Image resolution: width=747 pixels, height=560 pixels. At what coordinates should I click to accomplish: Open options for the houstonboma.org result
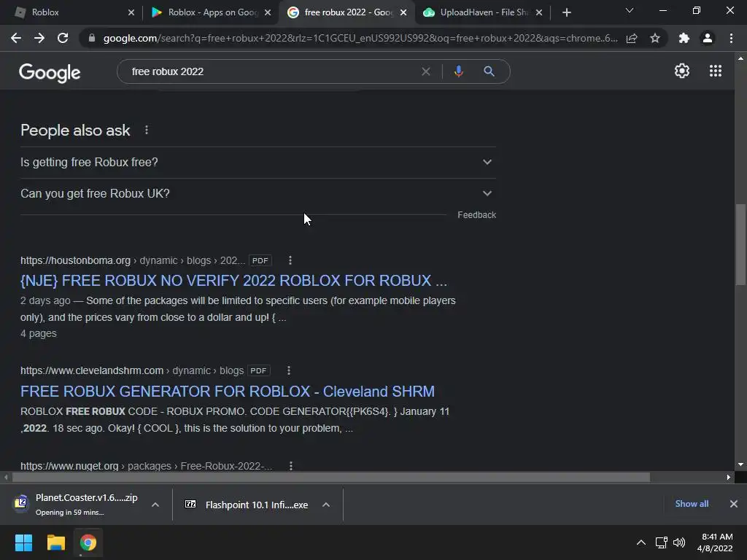coord(290,260)
